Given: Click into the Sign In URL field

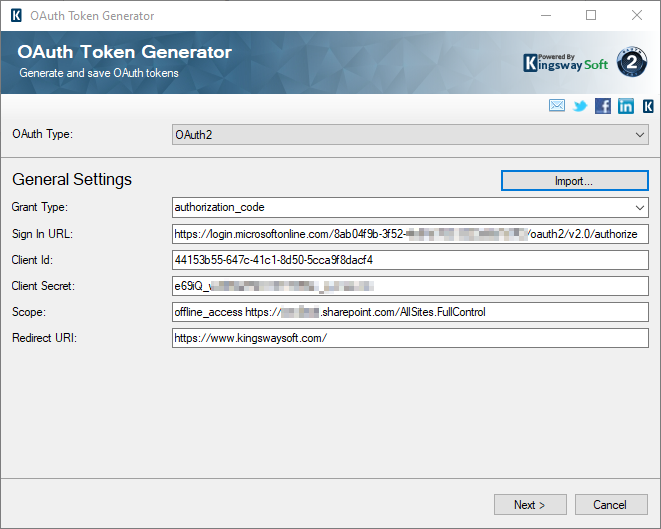Looking at the screenshot, I should click(x=410, y=233).
